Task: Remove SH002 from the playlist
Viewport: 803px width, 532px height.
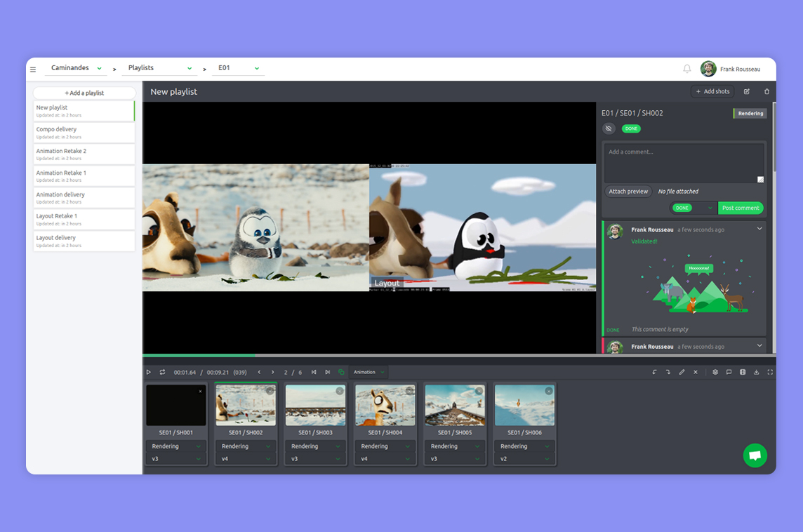Action: tap(270, 391)
